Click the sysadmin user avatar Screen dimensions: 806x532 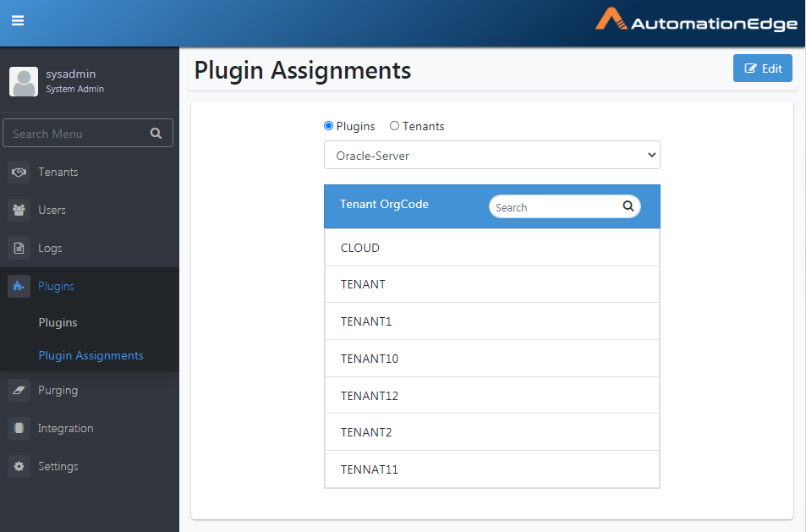coord(24,81)
